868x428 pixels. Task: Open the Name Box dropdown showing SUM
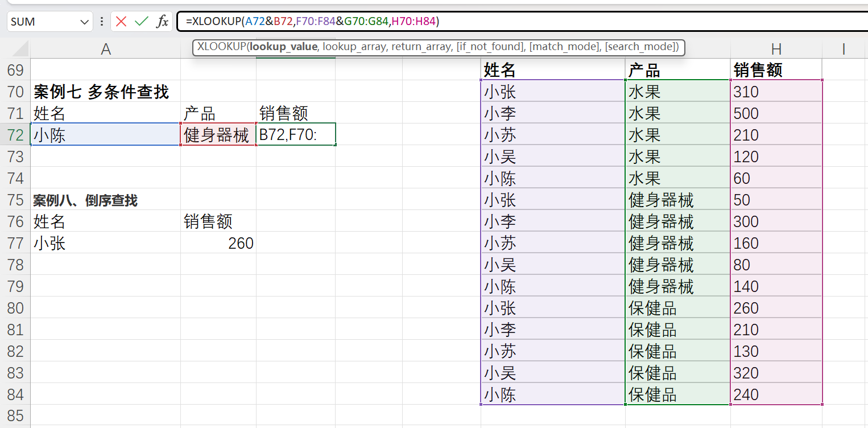click(84, 21)
